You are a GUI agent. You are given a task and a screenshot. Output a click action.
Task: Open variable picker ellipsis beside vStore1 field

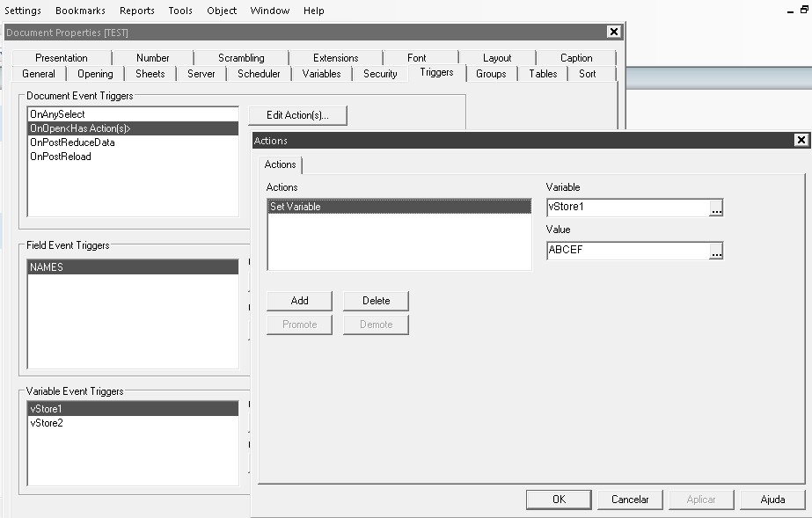pyautogui.click(x=716, y=208)
